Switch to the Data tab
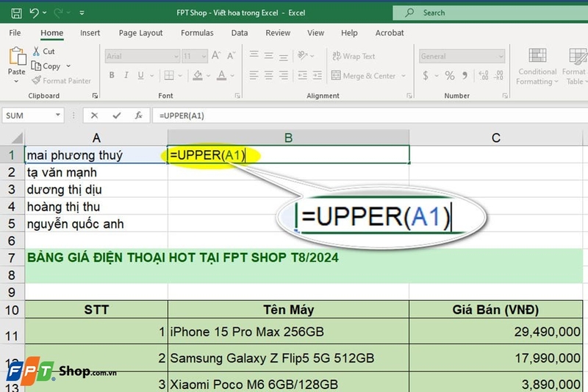Screen dimensions: 588x392 pos(240,33)
